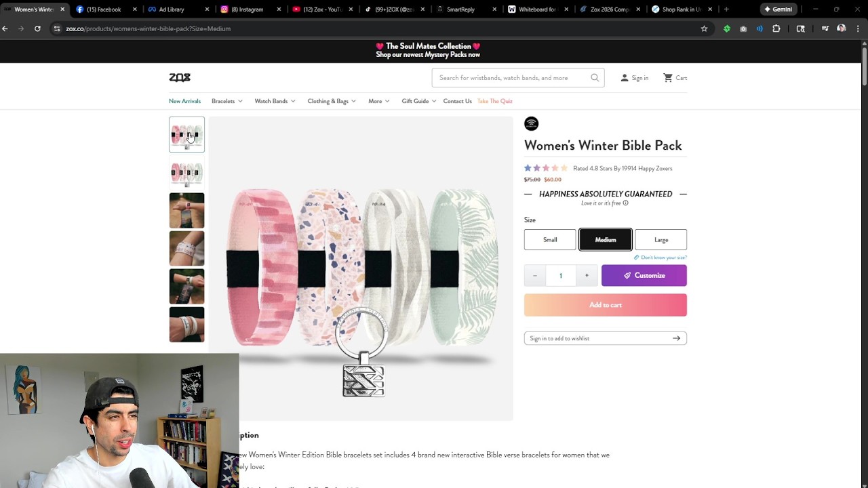Click the search magnifier icon in the search bar
Screen dimensions: 868x488
595,78
